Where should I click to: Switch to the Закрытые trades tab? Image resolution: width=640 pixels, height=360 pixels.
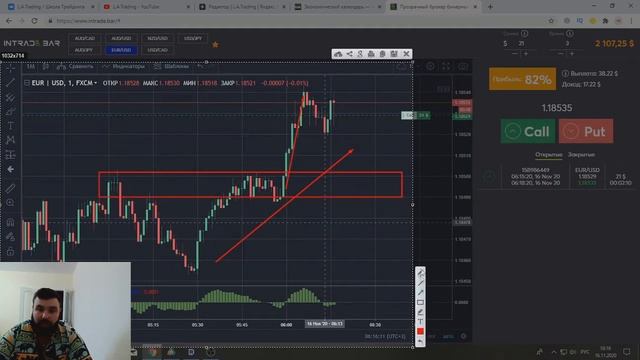[x=581, y=155]
